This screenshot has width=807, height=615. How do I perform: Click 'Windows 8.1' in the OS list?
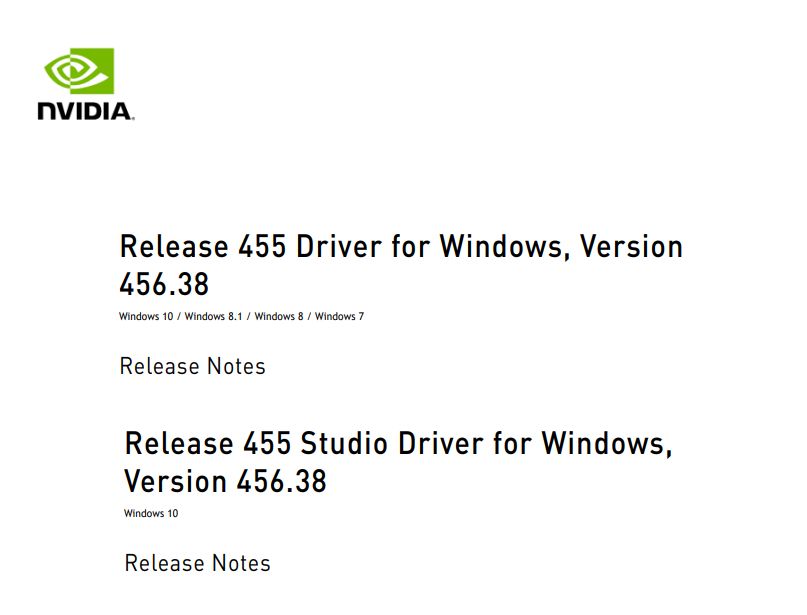[213, 317]
